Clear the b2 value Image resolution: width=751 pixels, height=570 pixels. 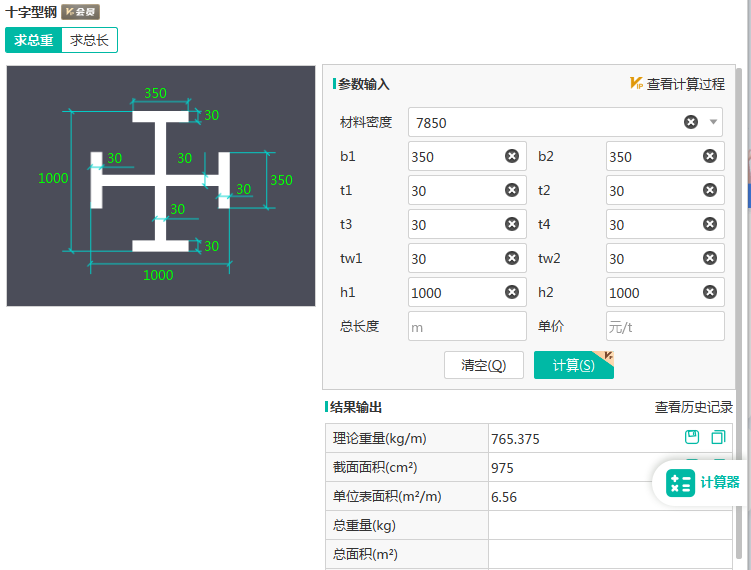point(710,156)
